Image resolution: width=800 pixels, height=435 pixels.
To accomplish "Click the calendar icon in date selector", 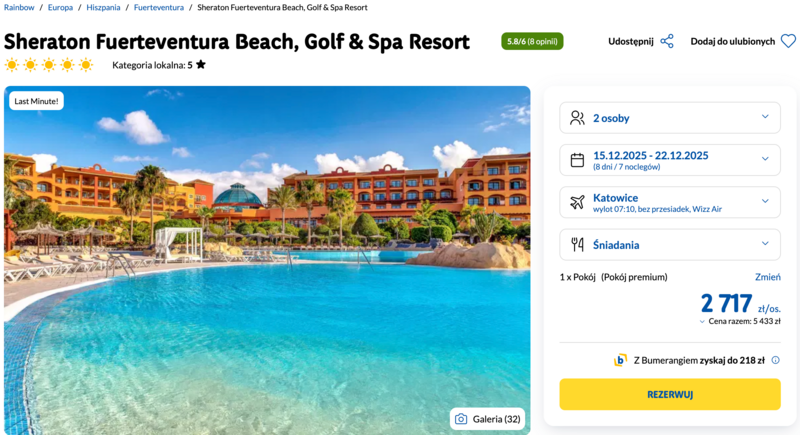I will pyautogui.click(x=577, y=160).
